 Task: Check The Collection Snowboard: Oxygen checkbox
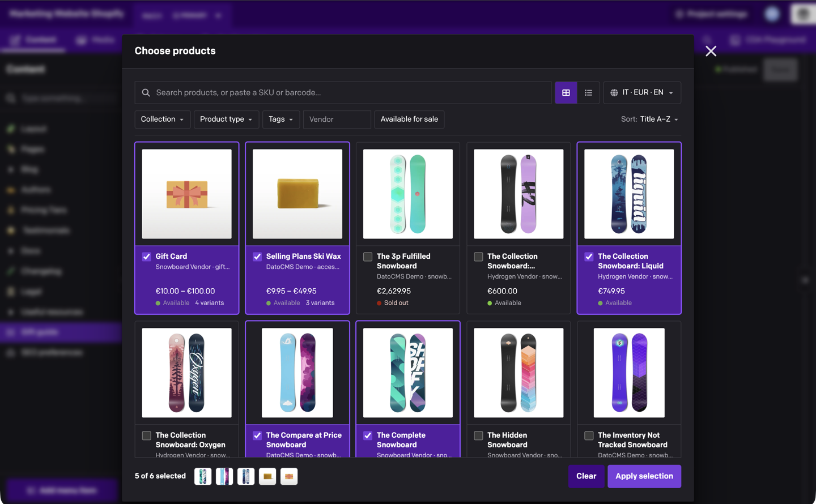(147, 435)
